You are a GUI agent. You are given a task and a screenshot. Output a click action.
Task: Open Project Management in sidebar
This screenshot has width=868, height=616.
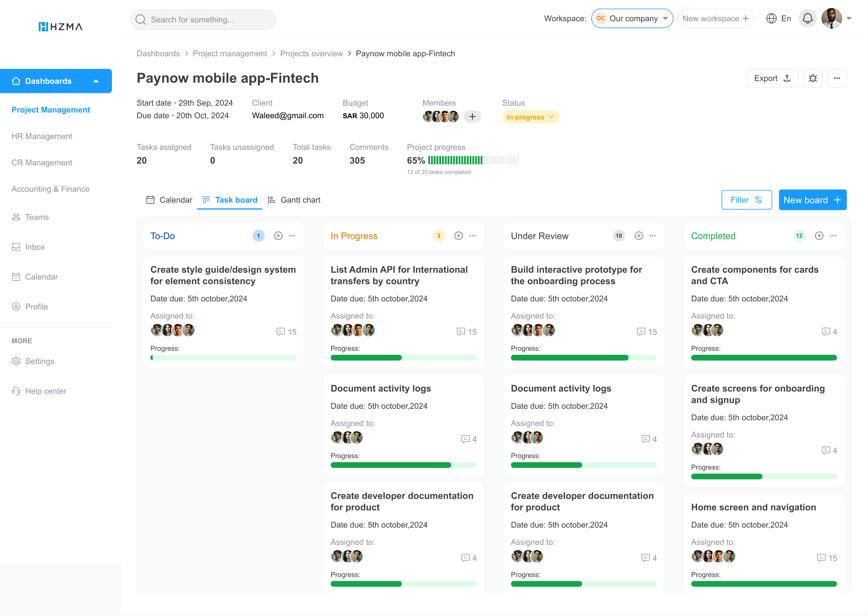click(51, 110)
